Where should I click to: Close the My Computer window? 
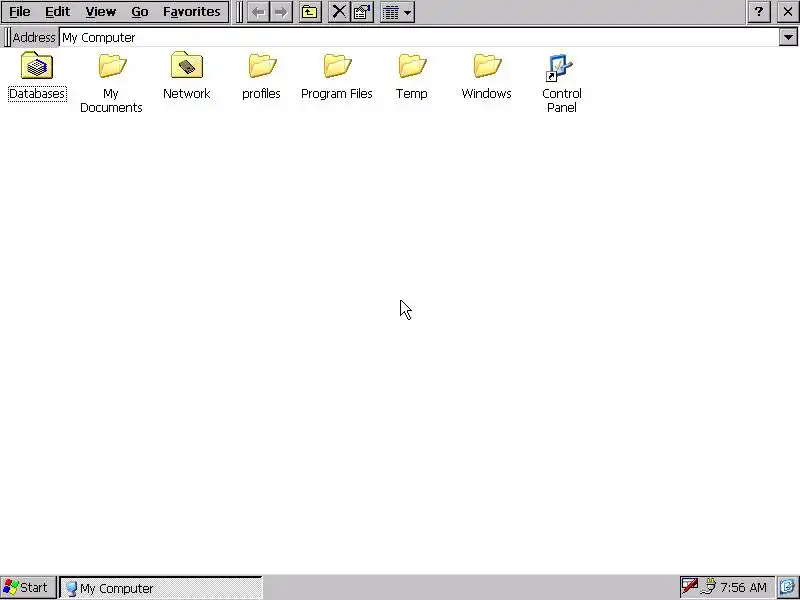click(x=787, y=12)
